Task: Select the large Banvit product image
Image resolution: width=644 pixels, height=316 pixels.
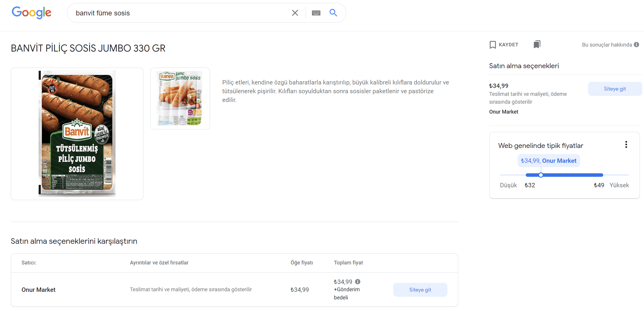Action: click(77, 134)
